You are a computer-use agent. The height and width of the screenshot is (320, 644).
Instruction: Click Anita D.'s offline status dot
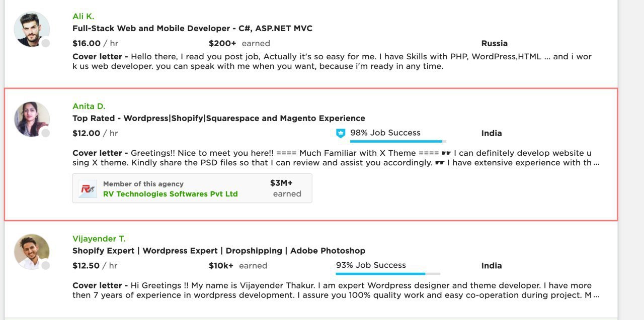(x=45, y=133)
